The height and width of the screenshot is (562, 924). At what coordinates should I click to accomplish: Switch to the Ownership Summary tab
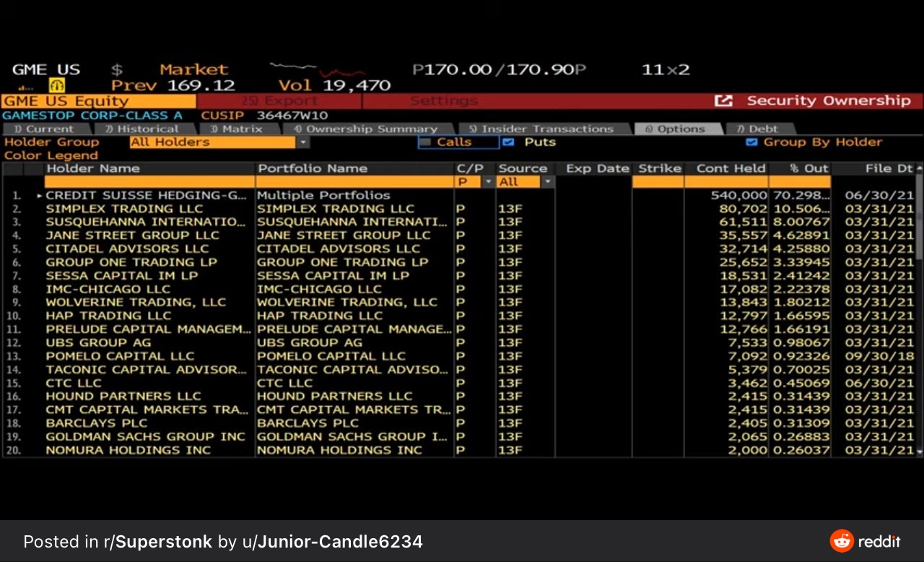click(x=365, y=129)
